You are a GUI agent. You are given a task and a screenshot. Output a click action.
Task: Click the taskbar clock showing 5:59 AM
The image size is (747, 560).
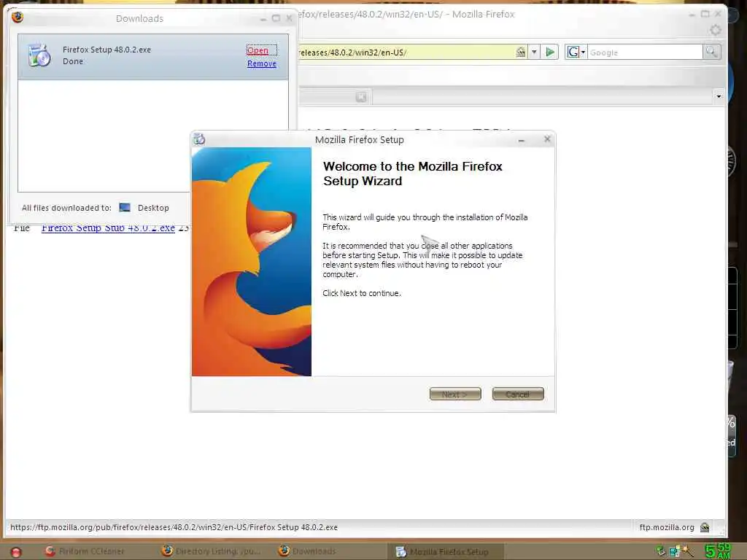[x=718, y=551]
